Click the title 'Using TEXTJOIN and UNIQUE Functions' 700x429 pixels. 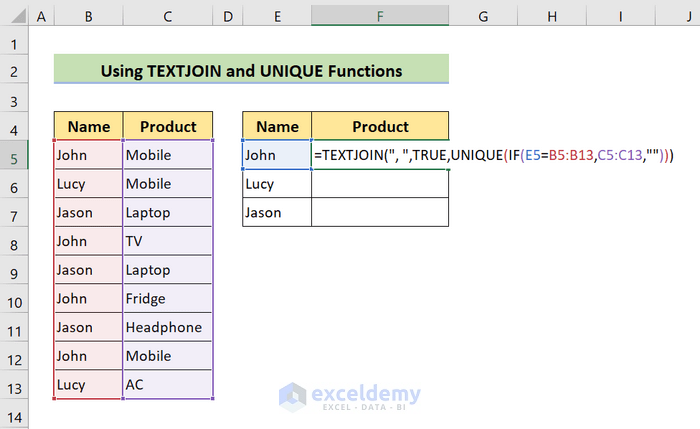coord(251,71)
